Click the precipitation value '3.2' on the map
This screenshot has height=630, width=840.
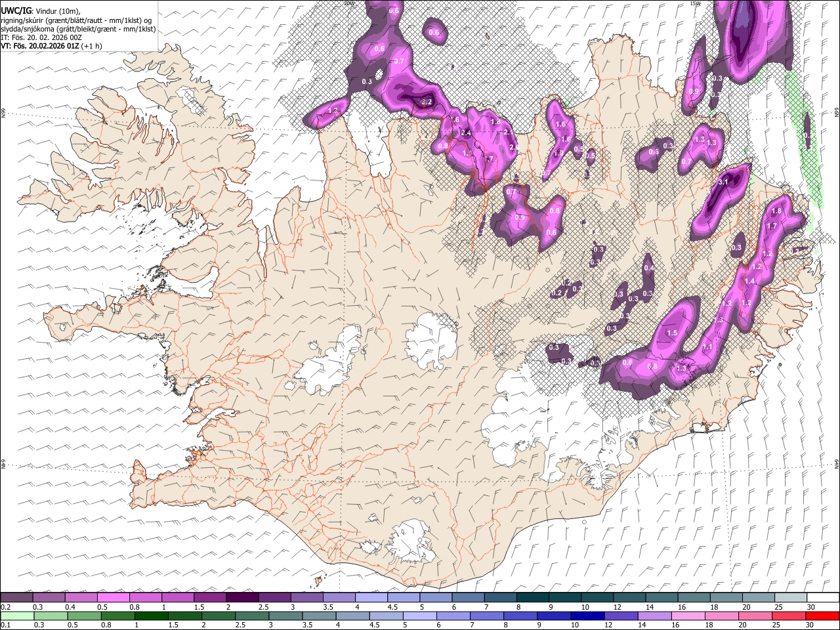(x=426, y=102)
